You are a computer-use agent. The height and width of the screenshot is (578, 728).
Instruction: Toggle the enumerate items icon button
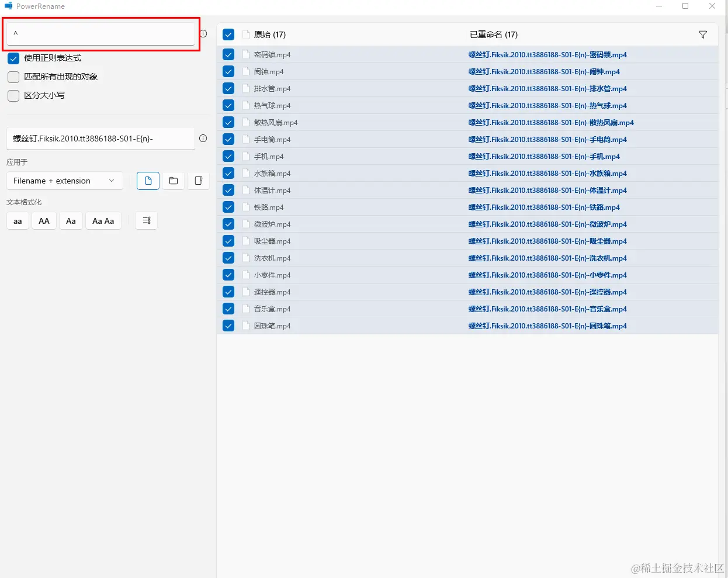(x=147, y=220)
